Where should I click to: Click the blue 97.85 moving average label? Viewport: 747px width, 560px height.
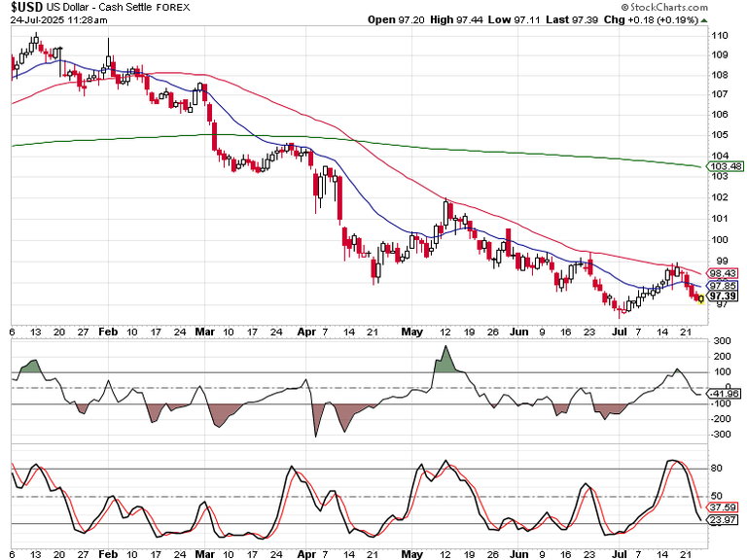(x=721, y=286)
